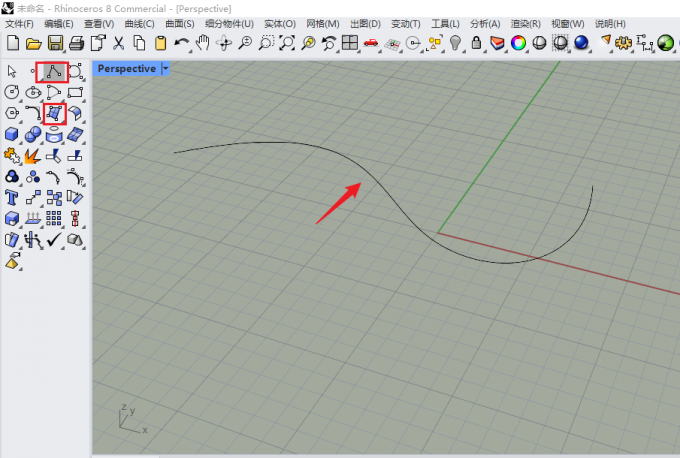The height and width of the screenshot is (458, 680).
Task: Select the Text object T tool
Action: (12, 198)
